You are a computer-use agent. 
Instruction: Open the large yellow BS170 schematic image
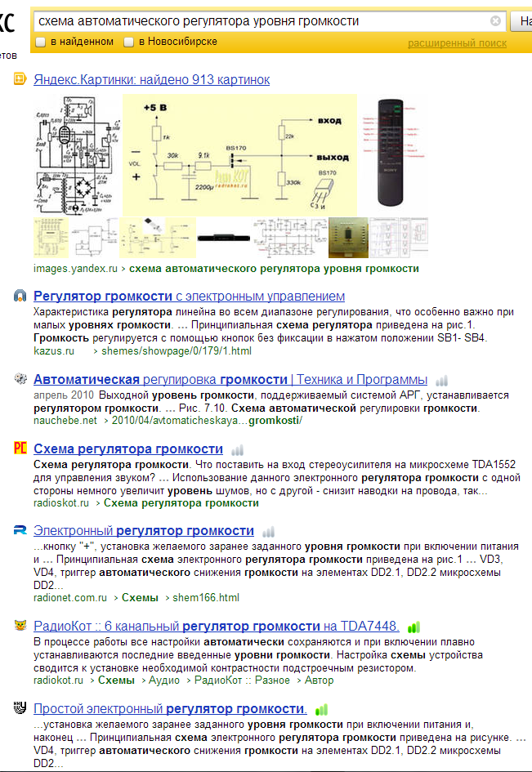[x=240, y=155]
